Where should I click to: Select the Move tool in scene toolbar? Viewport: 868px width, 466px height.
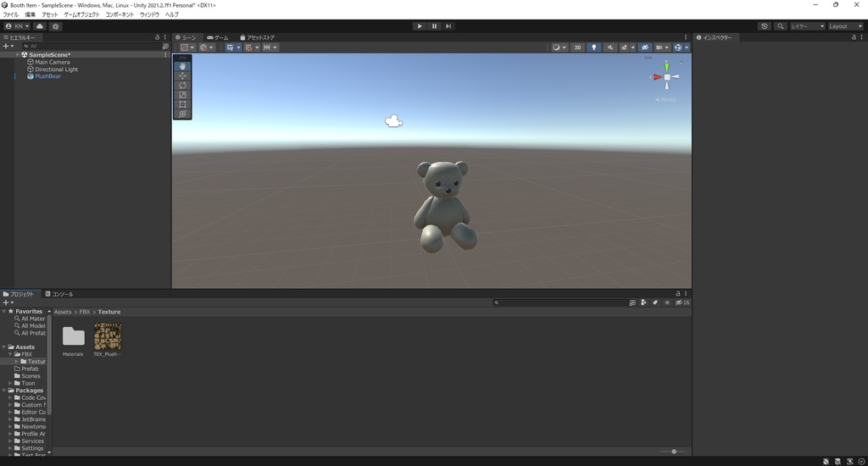point(182,75)
